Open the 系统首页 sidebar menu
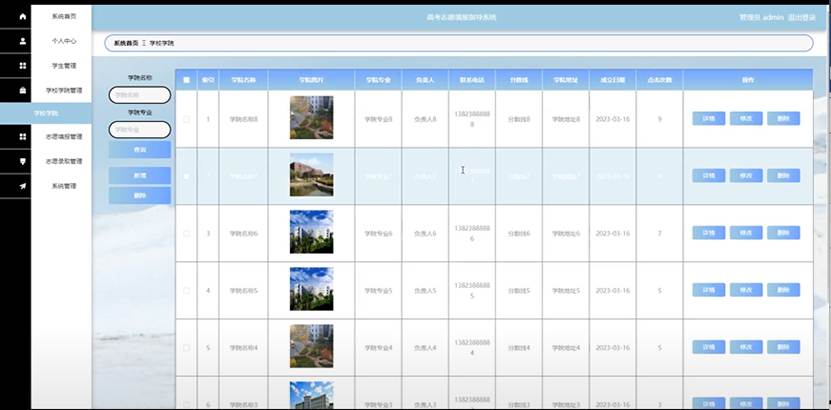 pyautogui.click(x=64, y=16)
